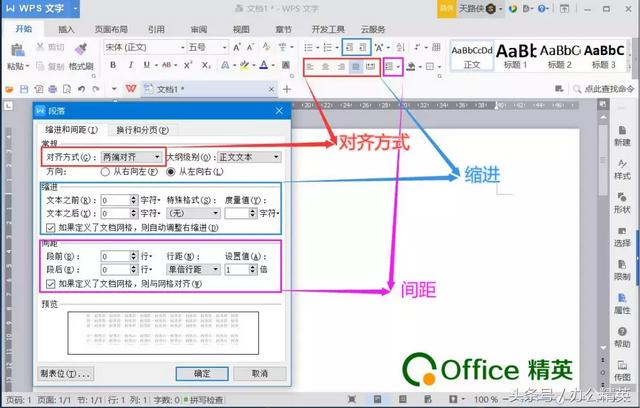Apply the 标题 2 style
The width and height of the screenshot is (640, 408).
point(560,56)
